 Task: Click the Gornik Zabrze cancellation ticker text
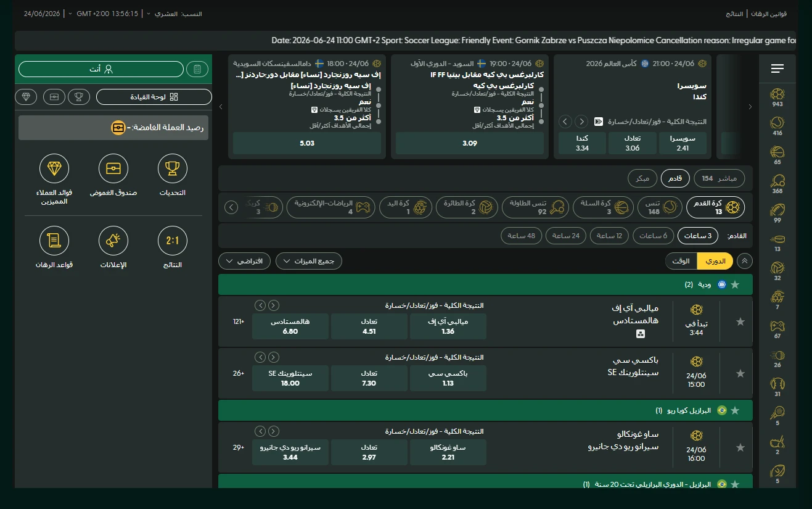[534, 41]
